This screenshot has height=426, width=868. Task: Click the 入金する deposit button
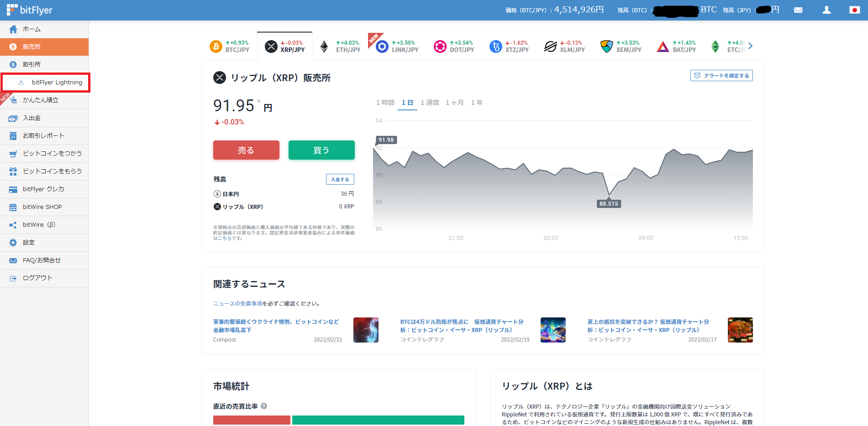click(x=340, y=179)
